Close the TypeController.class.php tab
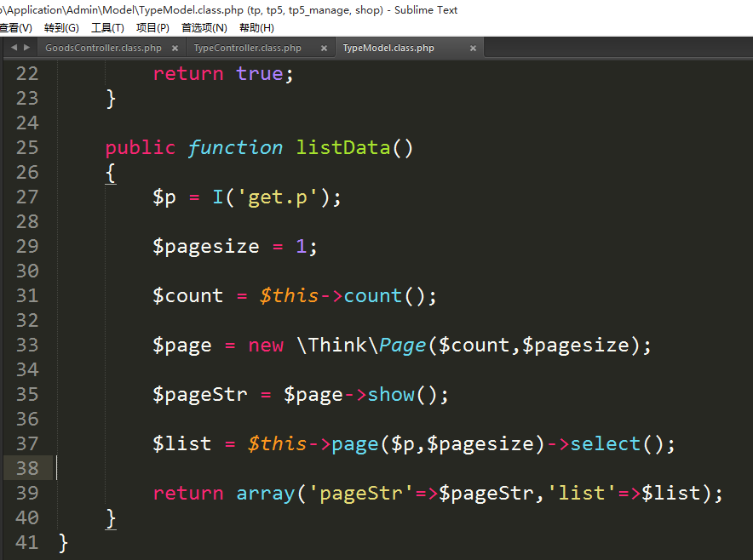753x560 pixels. click(x=323, y=49)
